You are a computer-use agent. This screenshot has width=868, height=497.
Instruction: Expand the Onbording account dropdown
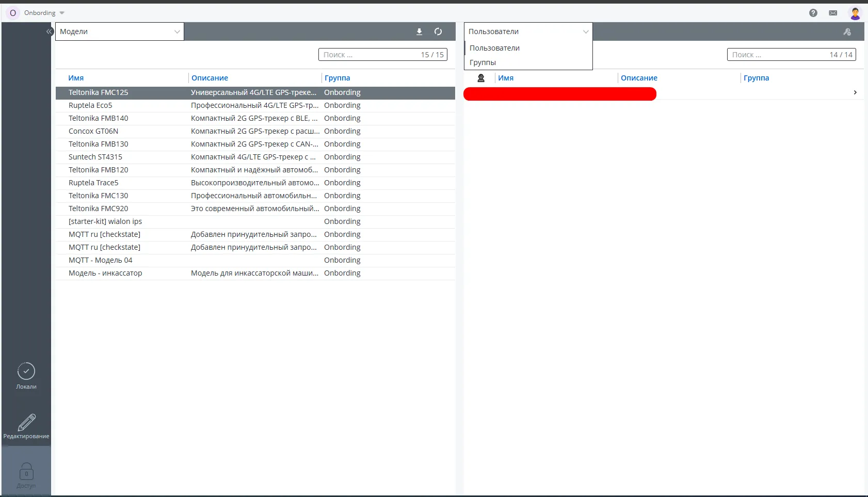pyautogui.click(x=44, y=13)
